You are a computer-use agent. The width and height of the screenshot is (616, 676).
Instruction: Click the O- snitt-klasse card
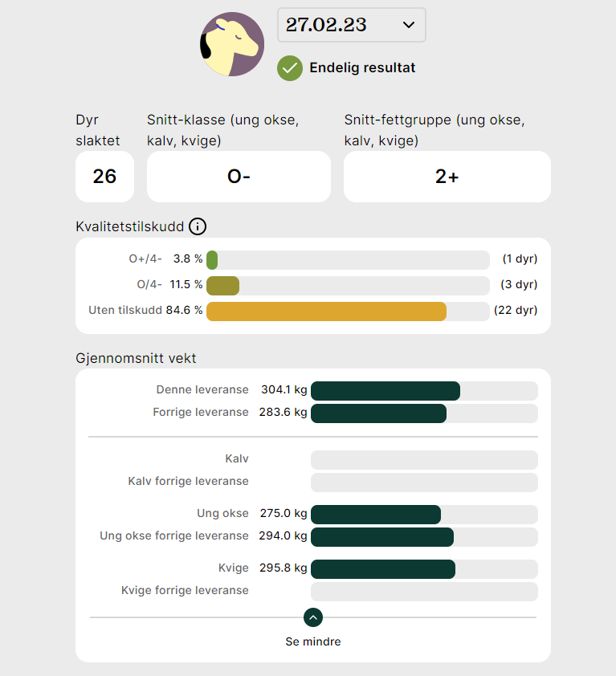pos(238,176)
